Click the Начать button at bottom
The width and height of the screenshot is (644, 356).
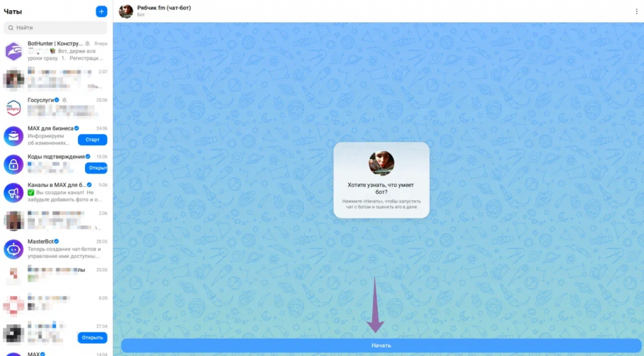pyautogui.click(x=381, y=345)
